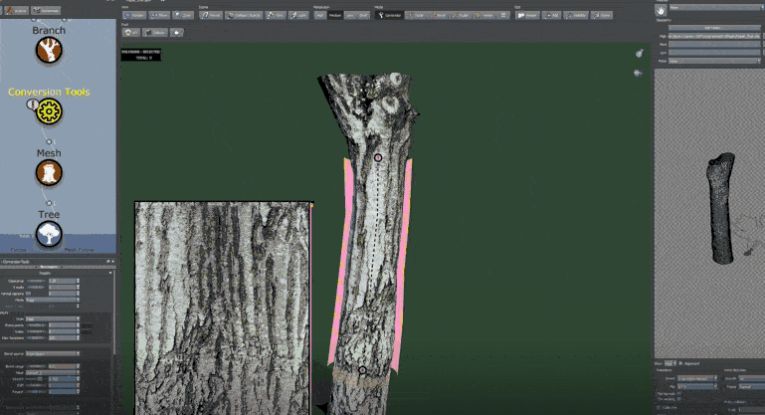
Task: Select the lower control node on the trunk
Action: click(362, 370)
